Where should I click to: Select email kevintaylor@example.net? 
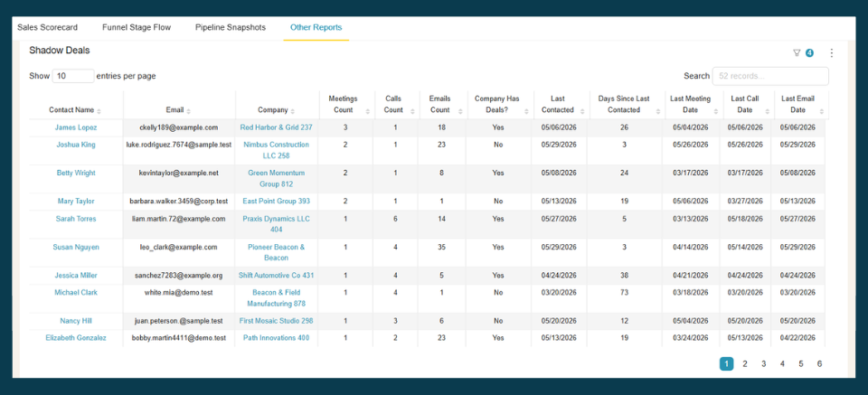click(179, 174)
